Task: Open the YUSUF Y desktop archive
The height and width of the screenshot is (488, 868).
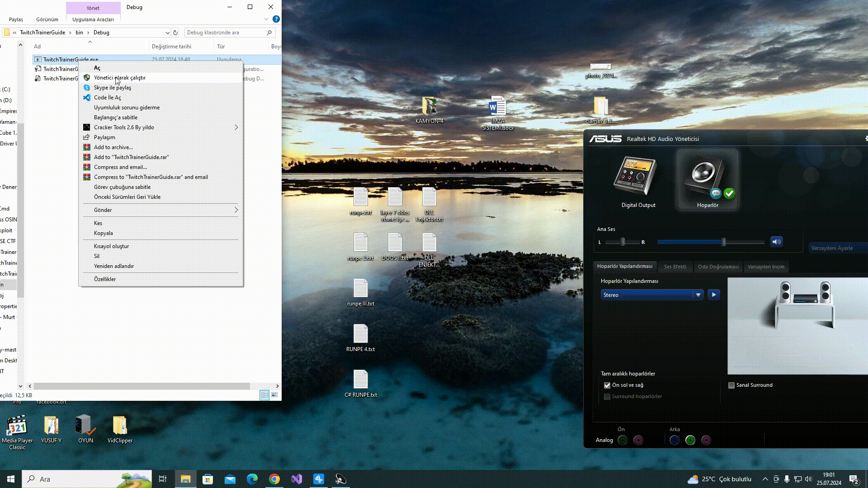Action: click(51, 429)
